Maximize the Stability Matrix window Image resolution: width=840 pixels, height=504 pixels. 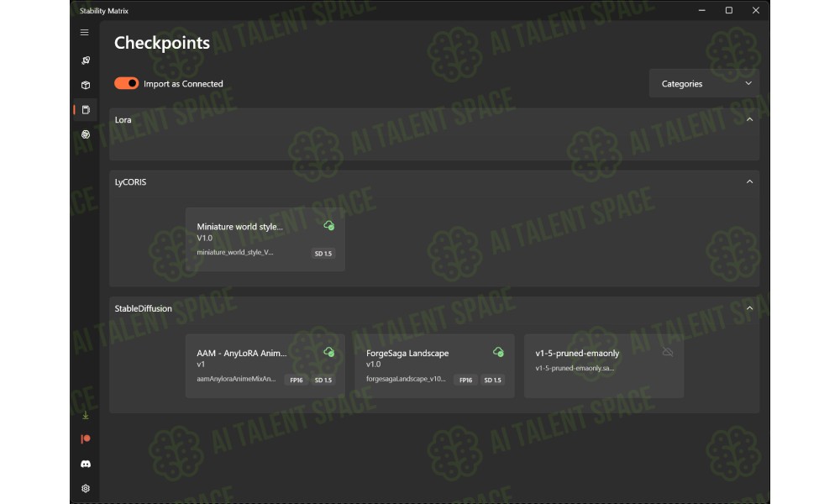click(728, 10)
